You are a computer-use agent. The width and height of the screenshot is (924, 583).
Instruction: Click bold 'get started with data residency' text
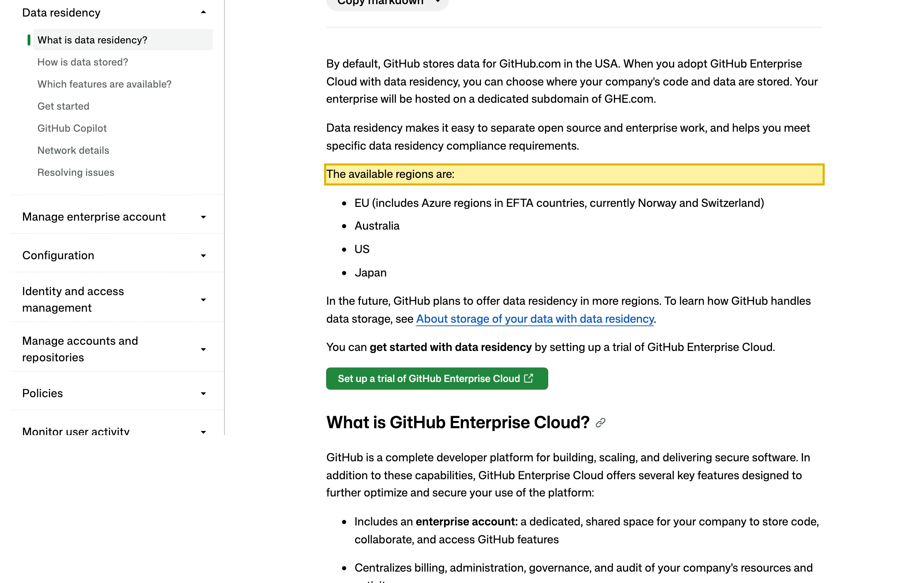[451, 347]
